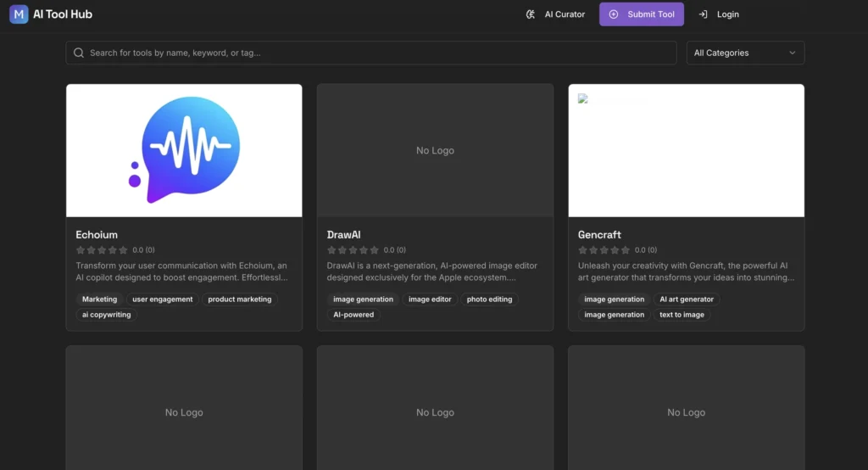Rate Gencraft with the first star

[x=582, y=250]
